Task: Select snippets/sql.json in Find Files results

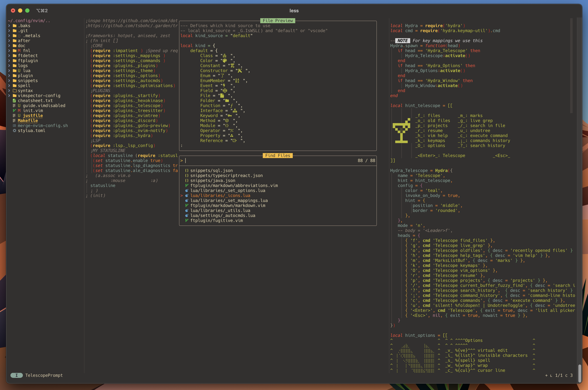Action: [212, 171]
